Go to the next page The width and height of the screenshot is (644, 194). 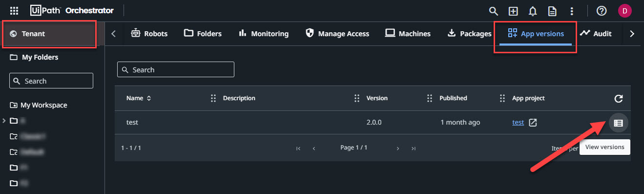tap(398, 148)
